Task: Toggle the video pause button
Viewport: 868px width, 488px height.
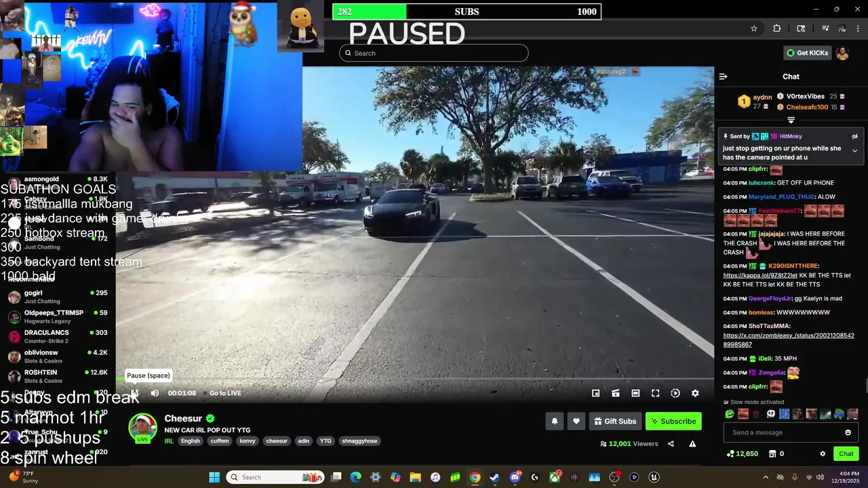Action: point(135,393)
